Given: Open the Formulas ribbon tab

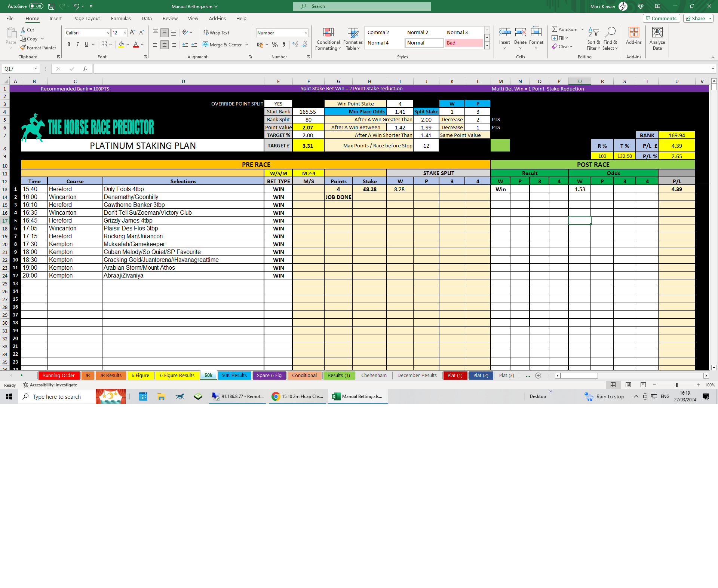Looking at the screenshot, I should coord(121,18).
